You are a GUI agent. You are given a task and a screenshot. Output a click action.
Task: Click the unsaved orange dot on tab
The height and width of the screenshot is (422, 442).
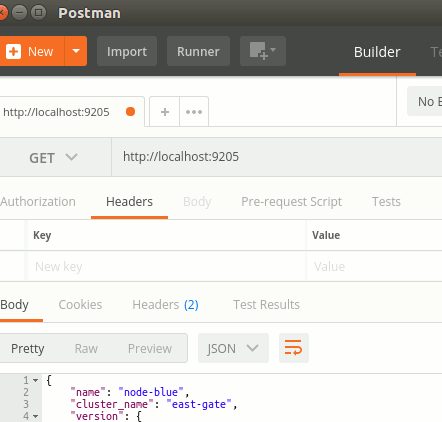[x=131, y=112]
